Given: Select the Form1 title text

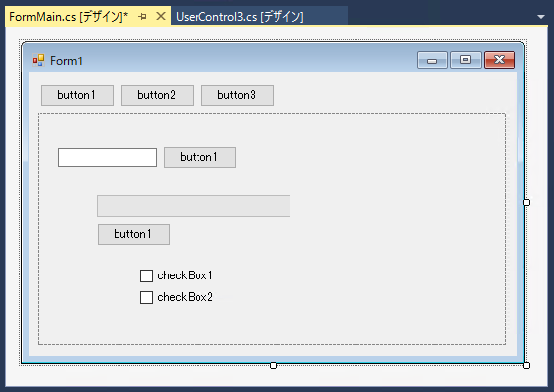Looking at the screenshot, I should click(x=66, y=61).
